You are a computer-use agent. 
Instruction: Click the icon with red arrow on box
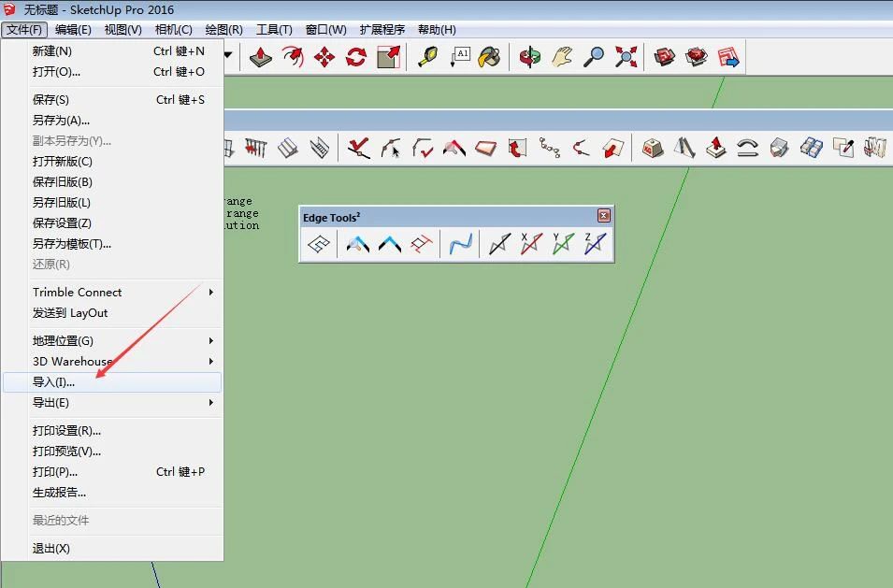(716, 149)
